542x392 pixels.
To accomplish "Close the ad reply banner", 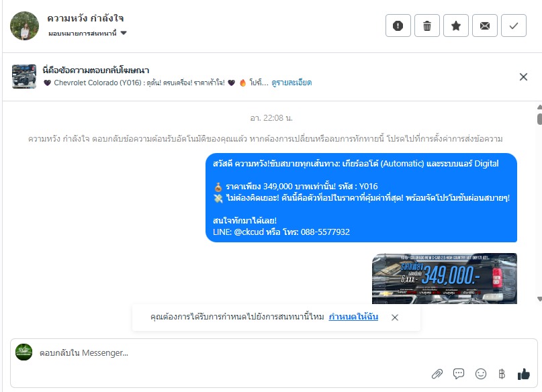I will tap(523, 77).
